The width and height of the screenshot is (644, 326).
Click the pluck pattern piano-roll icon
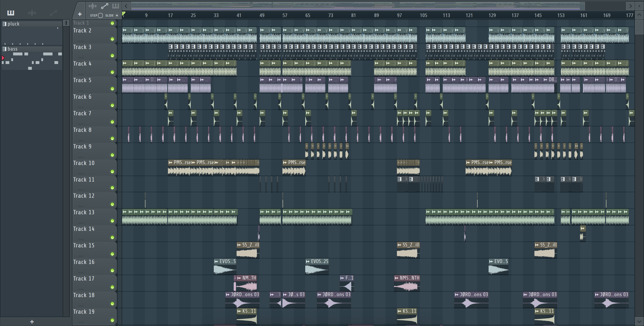pos(4,24)
